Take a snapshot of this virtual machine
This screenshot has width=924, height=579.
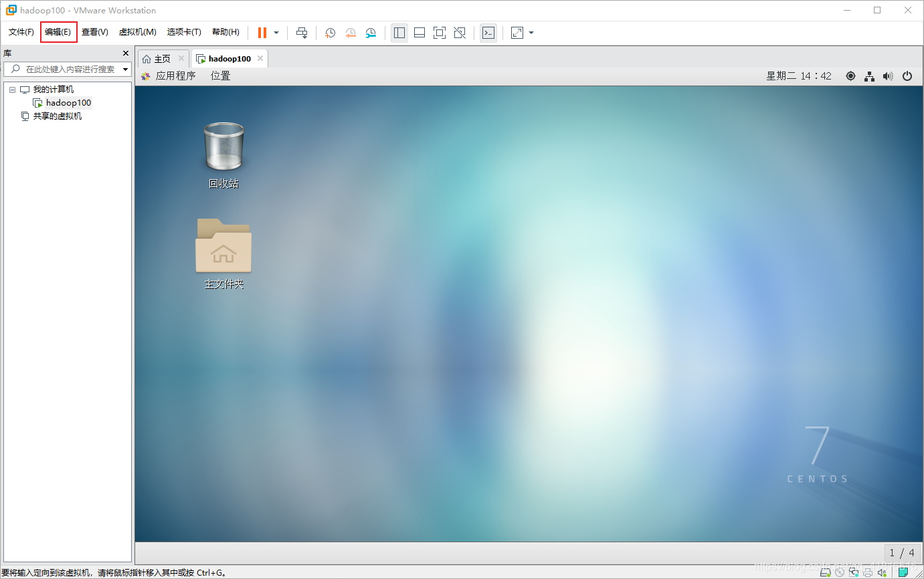coord(331,33)
